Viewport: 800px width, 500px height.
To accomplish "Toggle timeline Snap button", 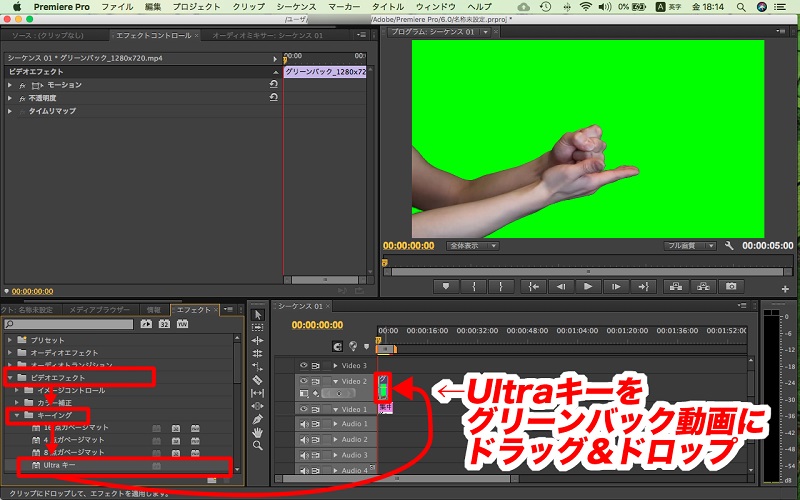I will tap(337, 346).
